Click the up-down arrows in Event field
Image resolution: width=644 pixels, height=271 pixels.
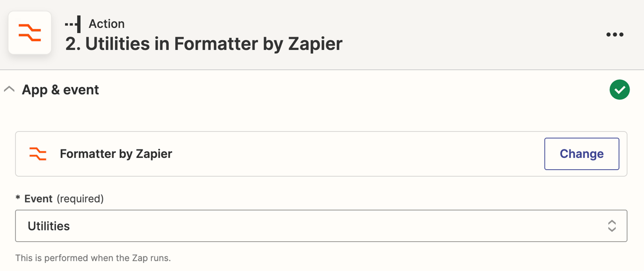point(612,226)
